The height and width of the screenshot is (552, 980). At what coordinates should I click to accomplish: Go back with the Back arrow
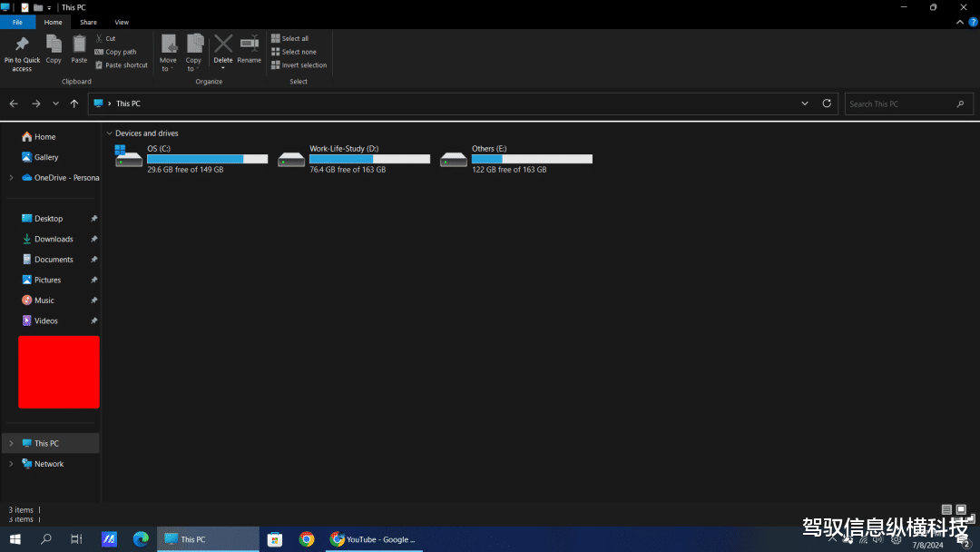(14, 103)
